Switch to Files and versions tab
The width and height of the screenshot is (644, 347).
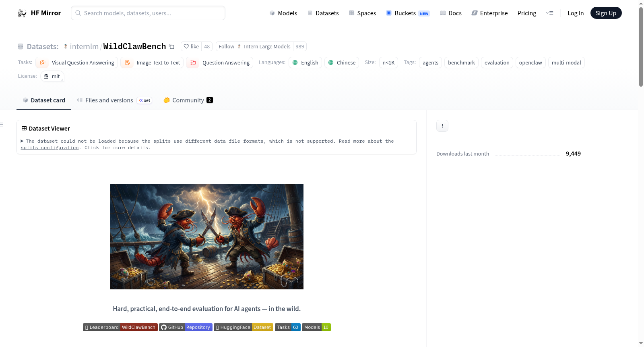point(114,100)
